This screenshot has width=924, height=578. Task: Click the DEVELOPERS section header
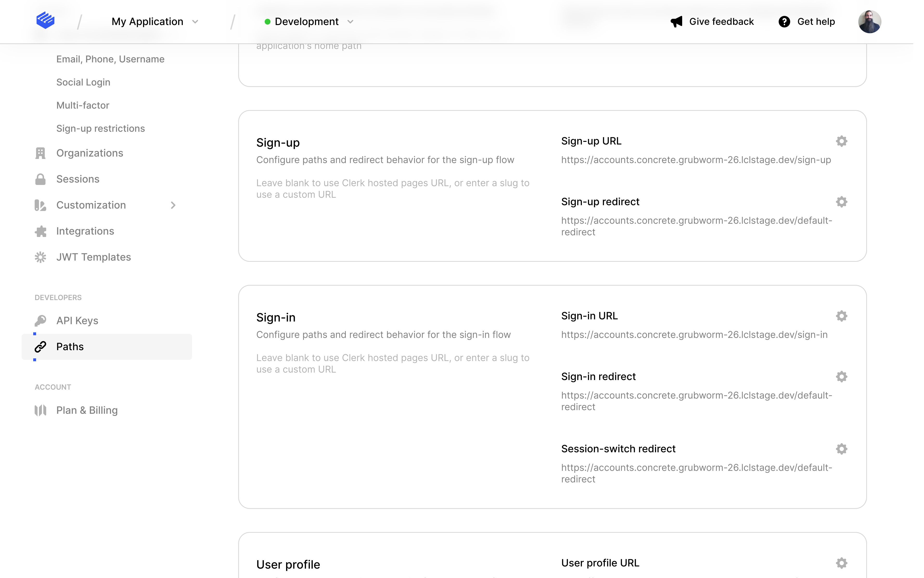[x=58, y=298]
